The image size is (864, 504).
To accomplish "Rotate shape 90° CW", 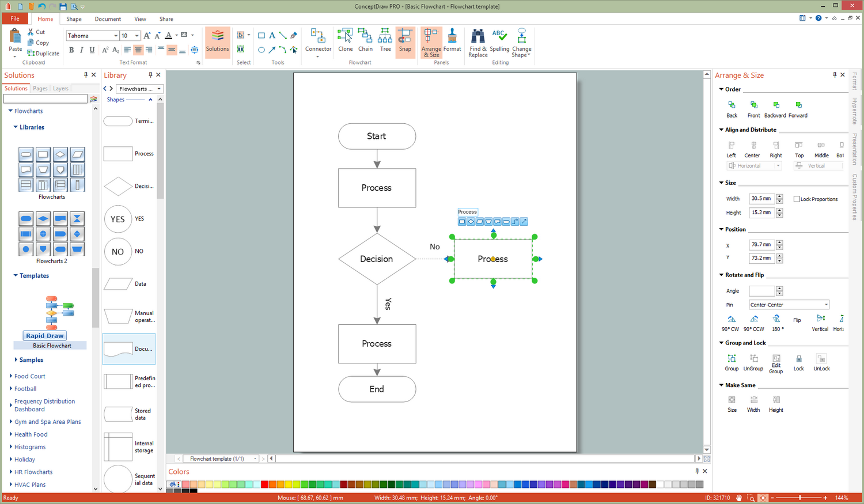I will coord(730,323).
